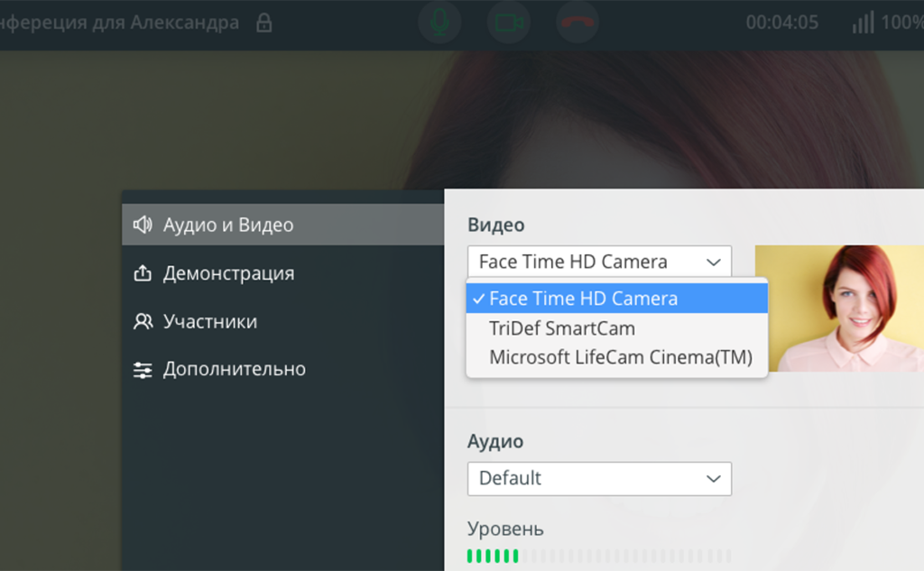The width and height of the screenshot is (924, 571).
Task: Mute the microphone in top bar
Action: [439, 23]
